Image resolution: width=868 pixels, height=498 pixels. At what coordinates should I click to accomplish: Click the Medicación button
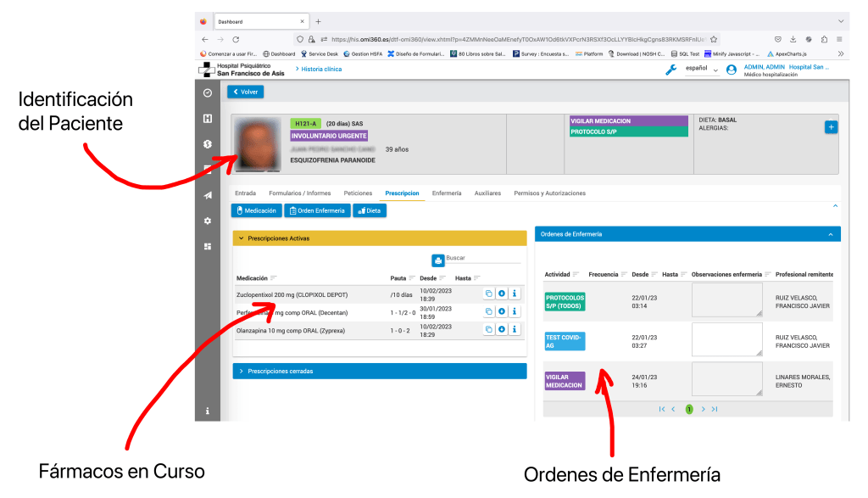pyautogui.click(x=256, y=210)
